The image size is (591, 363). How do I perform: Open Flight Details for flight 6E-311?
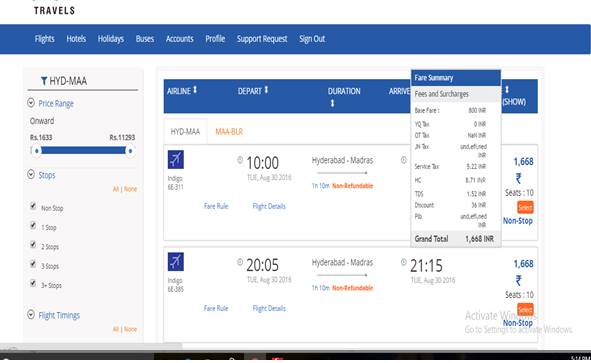point(269,206)
